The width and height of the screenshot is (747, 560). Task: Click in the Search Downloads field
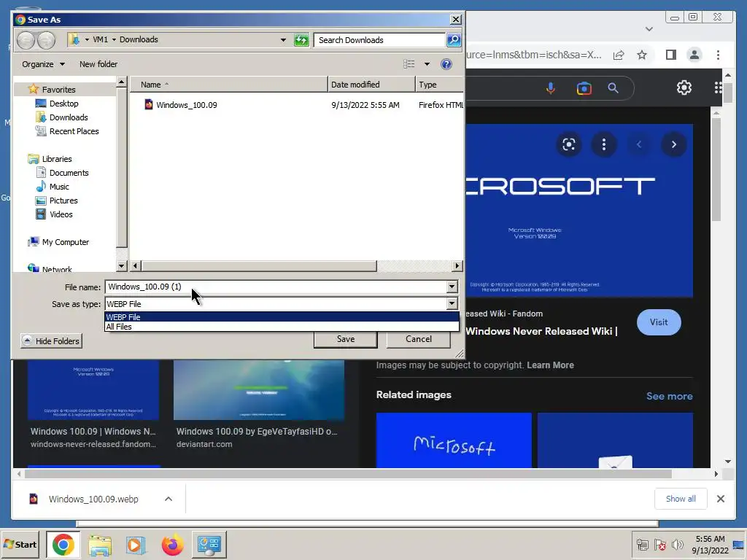(379, 40)
